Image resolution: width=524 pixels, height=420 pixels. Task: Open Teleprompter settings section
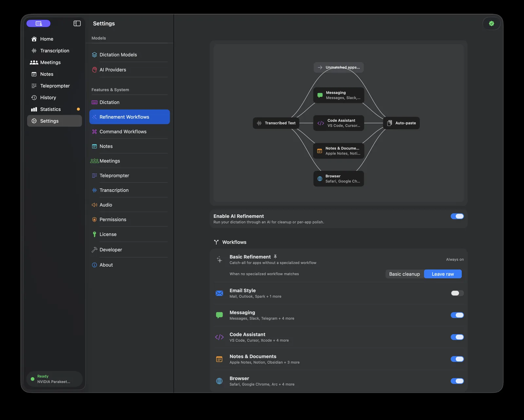[x=129, y=176]
